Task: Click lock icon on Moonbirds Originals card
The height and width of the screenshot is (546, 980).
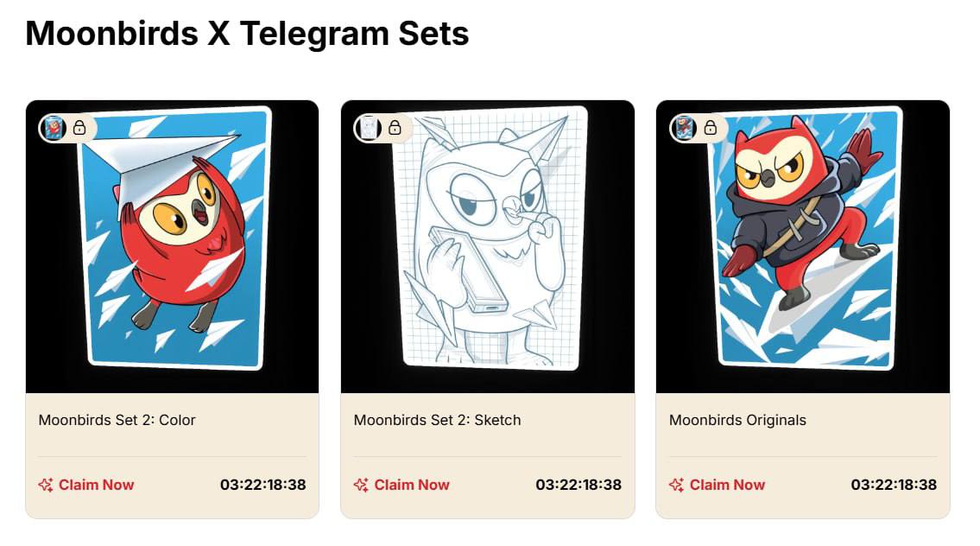Action: (710, 128)
